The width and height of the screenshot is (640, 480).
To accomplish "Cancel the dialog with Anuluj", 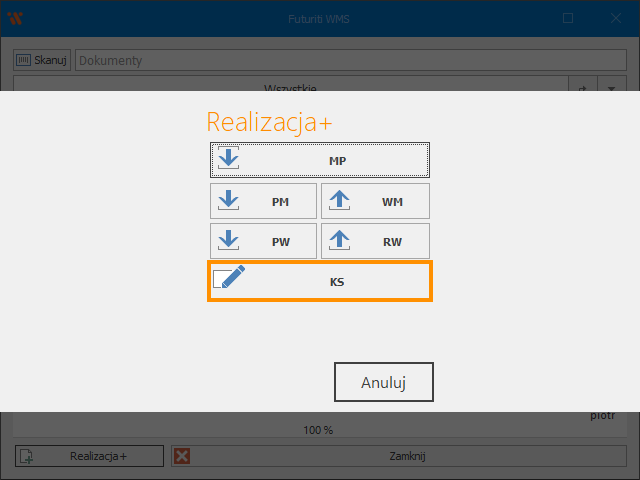I will [x=383, y=382].
